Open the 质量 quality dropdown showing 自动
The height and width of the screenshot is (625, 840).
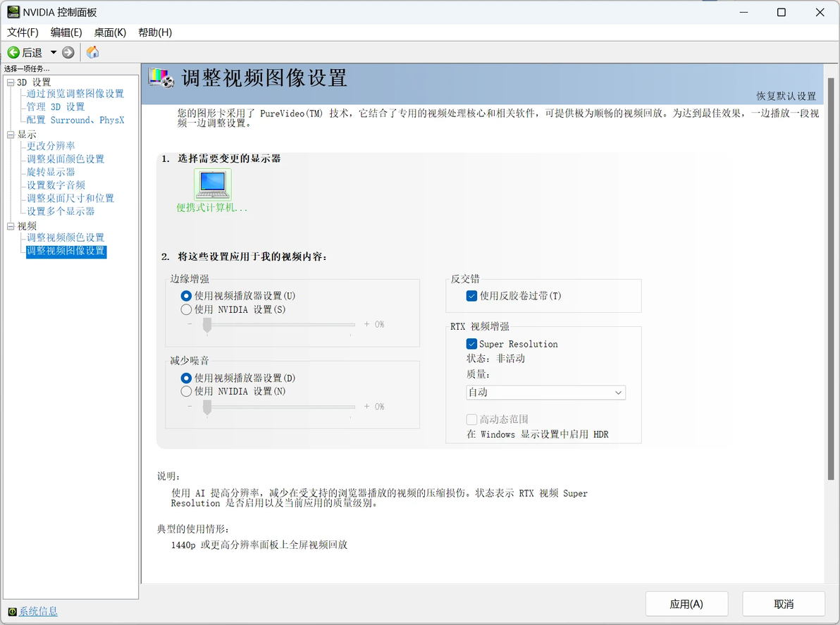[x=546, y=392]
